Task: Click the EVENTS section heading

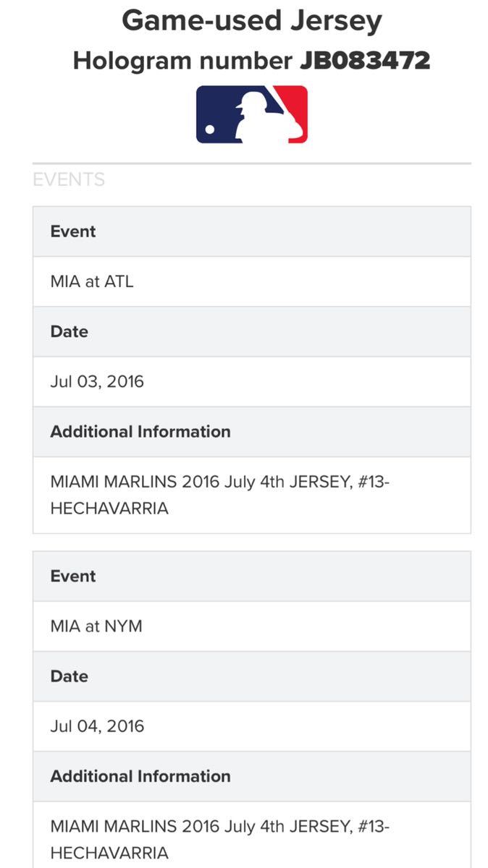Action: tap(69, 179)
